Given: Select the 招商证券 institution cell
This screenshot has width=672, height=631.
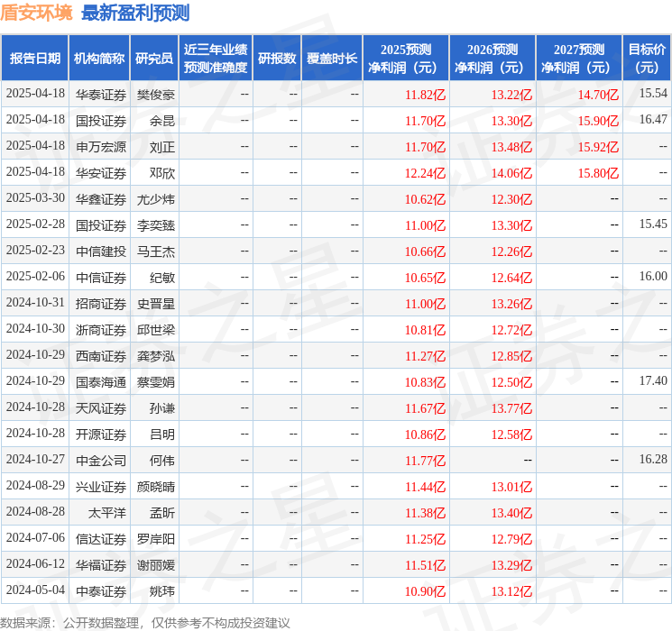Looking at the screenshot, I should click(101, 304).
